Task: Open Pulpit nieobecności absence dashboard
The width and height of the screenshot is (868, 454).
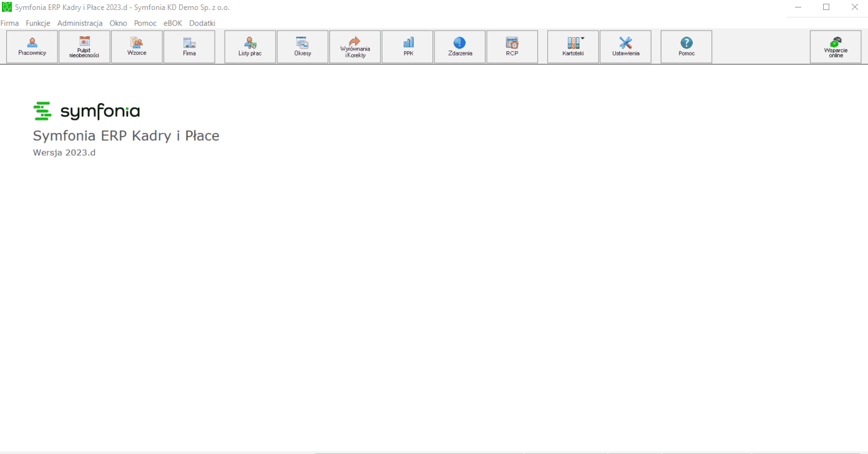Action: [x=84, y=47]
